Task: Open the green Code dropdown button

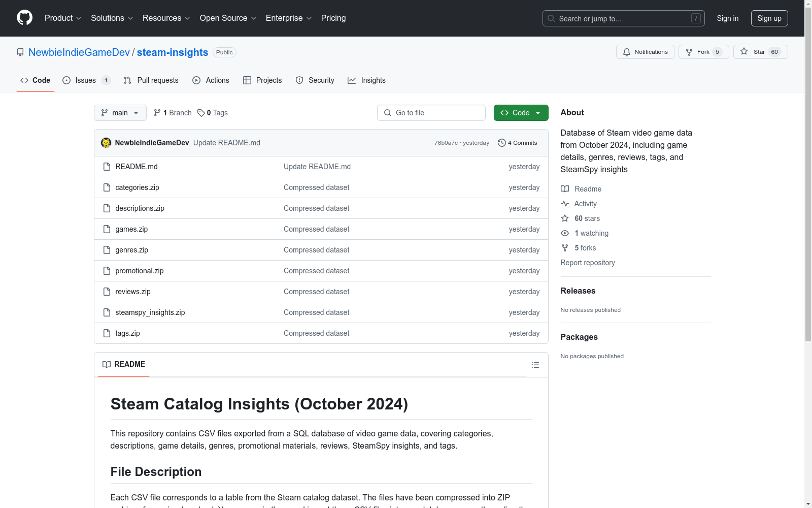Action: pos(521,113)
